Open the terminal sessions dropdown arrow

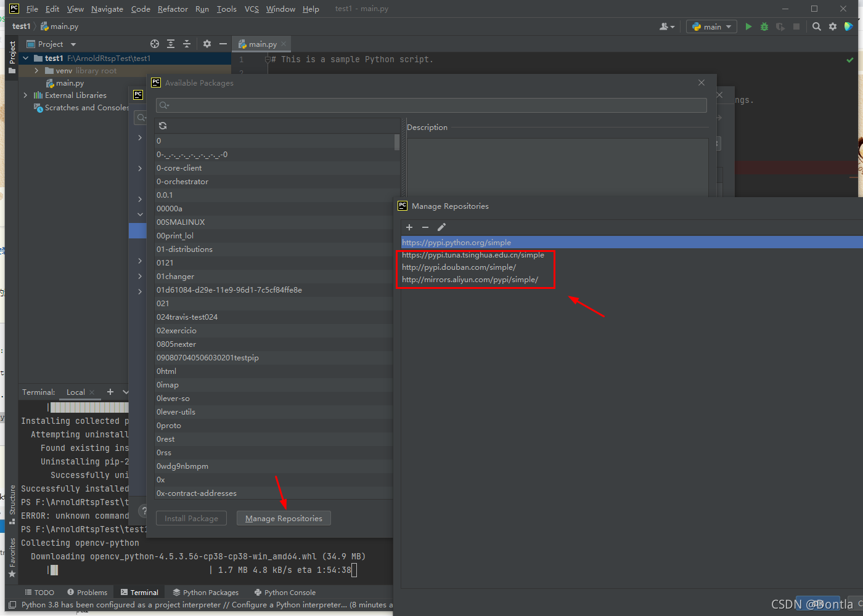coord(126,392)
